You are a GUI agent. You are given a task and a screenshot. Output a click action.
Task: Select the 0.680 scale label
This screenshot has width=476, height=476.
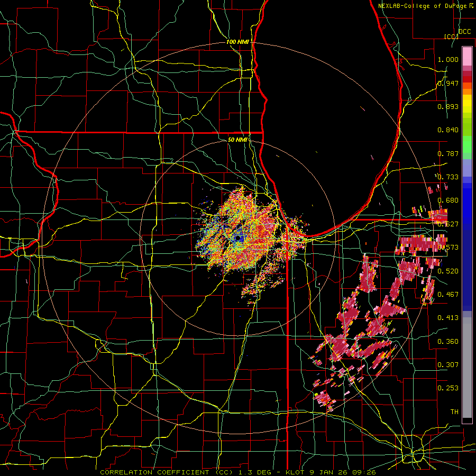(448, 200)
